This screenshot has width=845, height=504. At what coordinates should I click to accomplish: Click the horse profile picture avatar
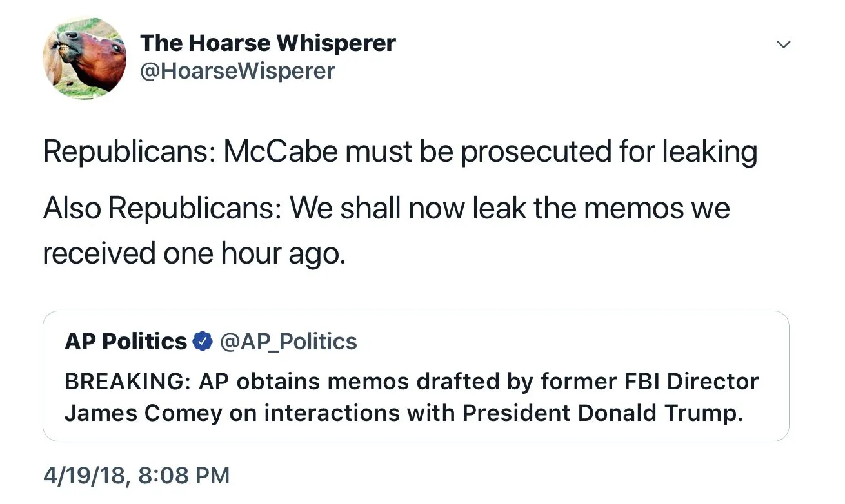click(x=84, y=58)
